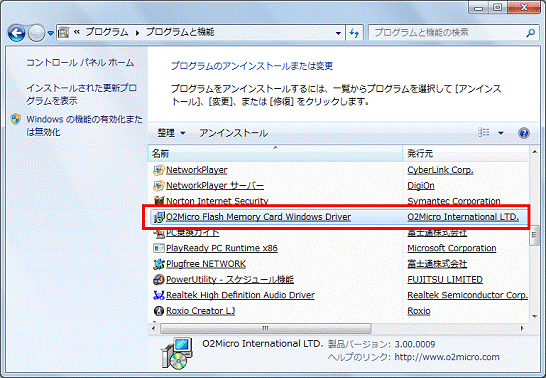Click Realtek Semiconductor Corp. publisher cell

[468, 295]
